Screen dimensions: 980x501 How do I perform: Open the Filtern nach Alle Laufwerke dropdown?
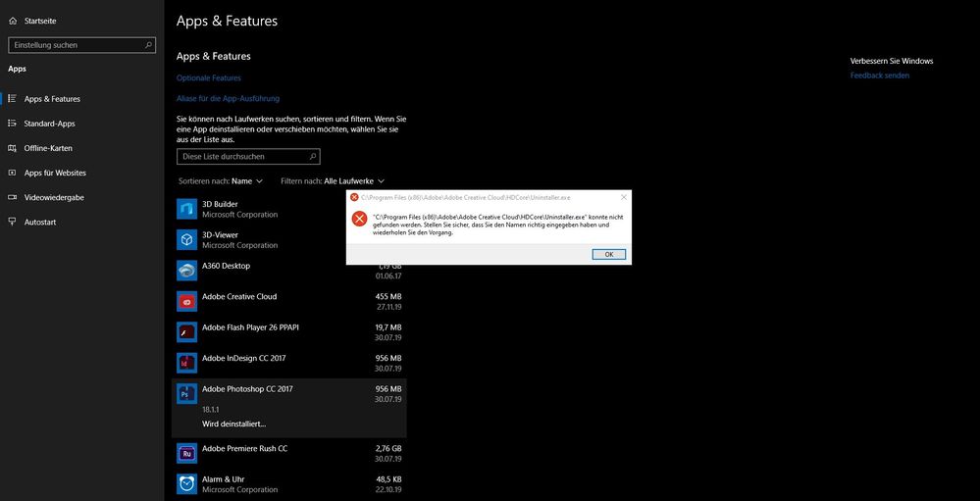click(333, 181)
